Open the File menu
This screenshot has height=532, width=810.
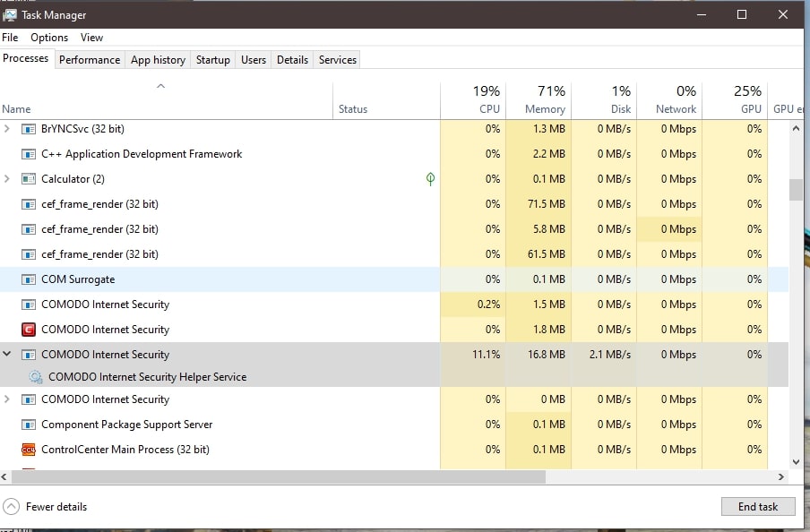10,38
